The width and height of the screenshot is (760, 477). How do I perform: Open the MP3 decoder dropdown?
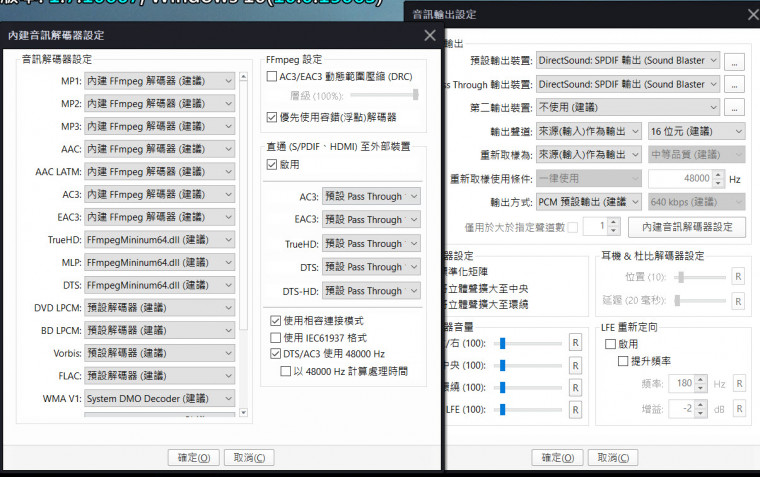click(x=160, y=127)
